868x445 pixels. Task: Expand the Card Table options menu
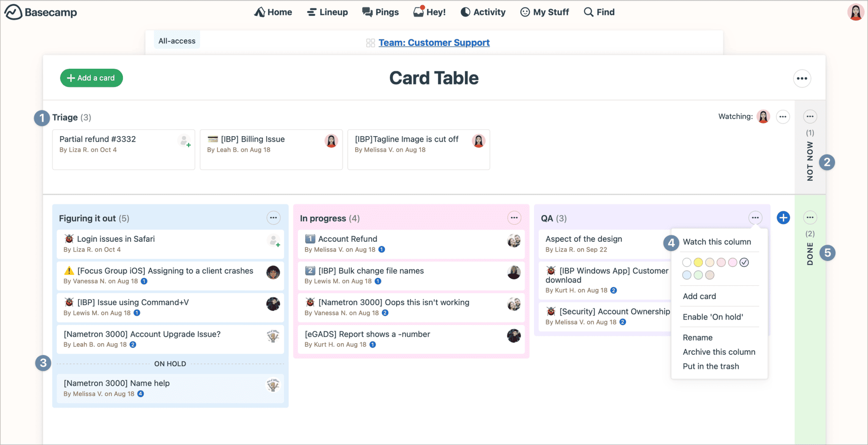[801, 78]
